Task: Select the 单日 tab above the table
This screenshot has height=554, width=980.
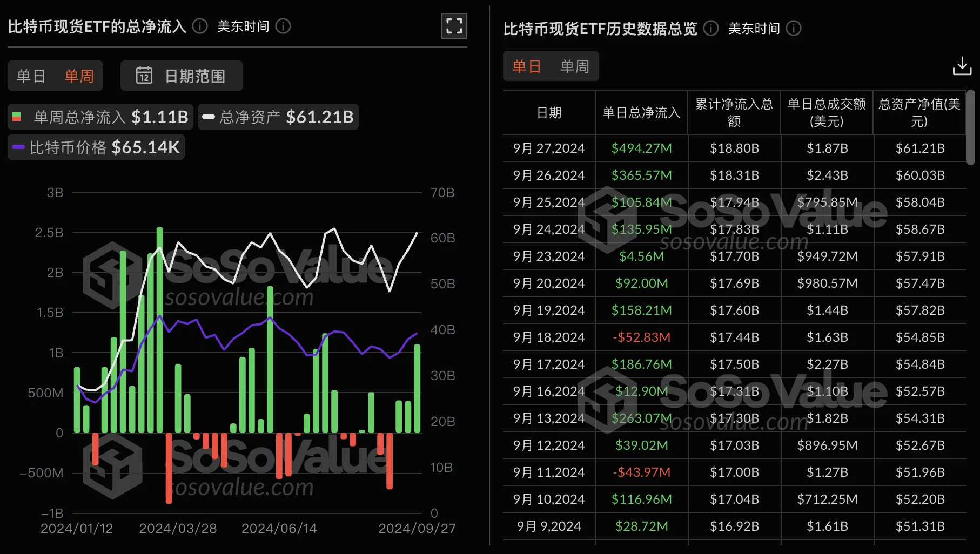Action: point(526,66)
